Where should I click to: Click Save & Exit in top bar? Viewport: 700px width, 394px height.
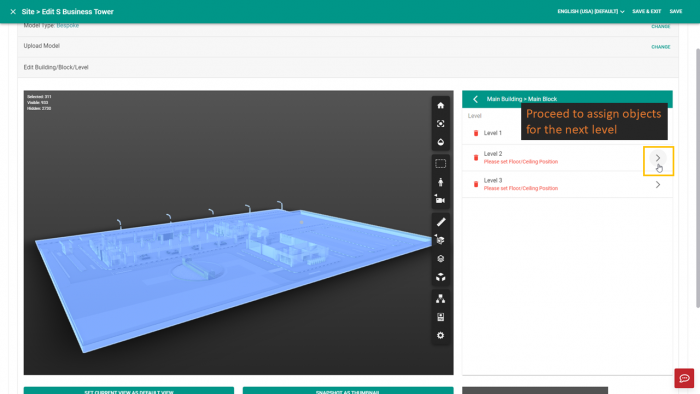point(646,12)
